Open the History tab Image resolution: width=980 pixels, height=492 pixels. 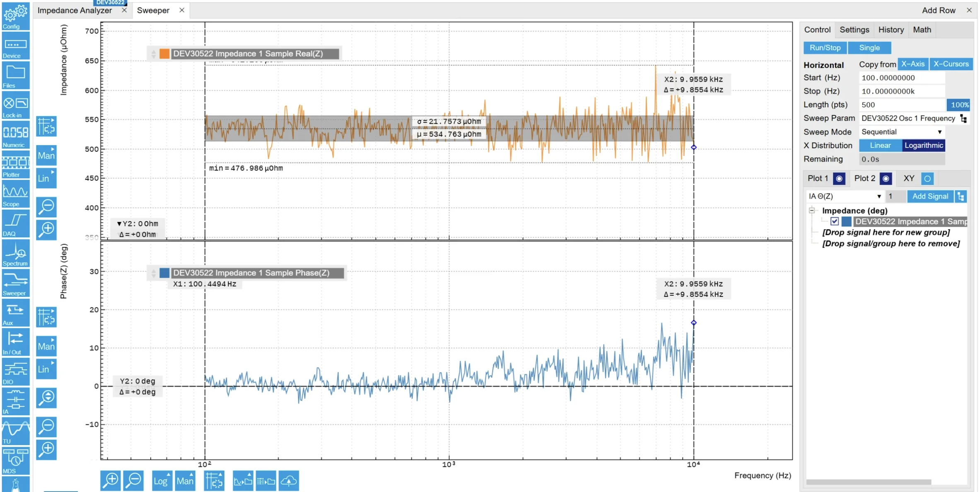point(891,30)
